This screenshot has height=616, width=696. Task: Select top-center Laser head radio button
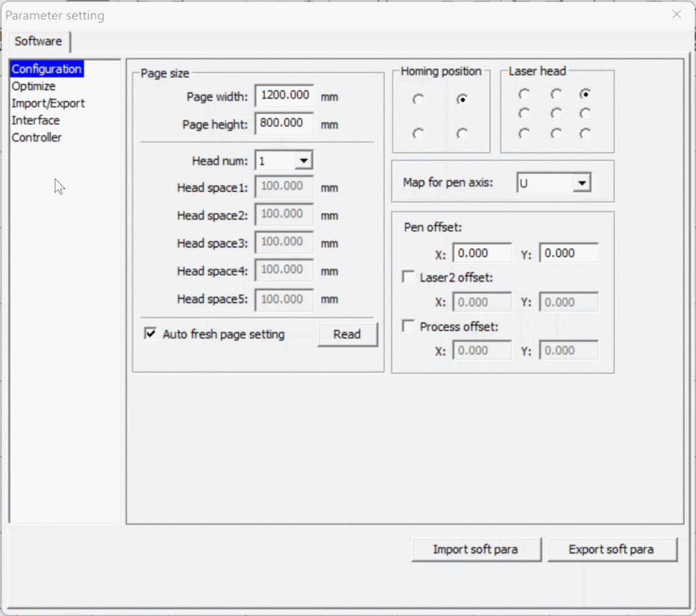click(x=556, y=94)
